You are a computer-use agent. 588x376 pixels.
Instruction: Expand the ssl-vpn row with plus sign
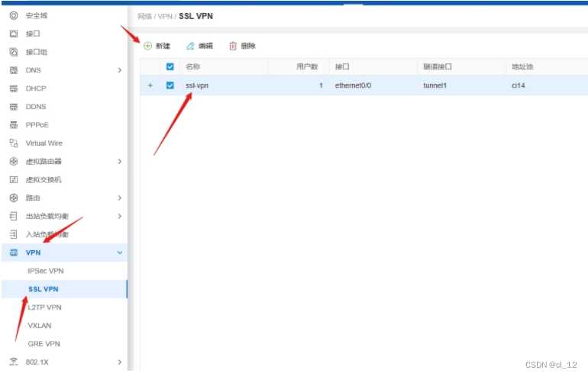(x=150, y=85)
